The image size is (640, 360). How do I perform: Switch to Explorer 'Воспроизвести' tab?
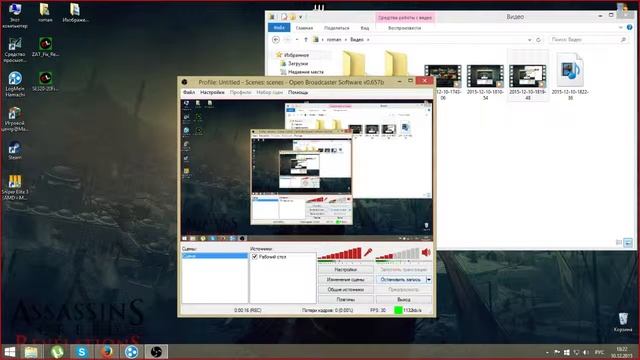(x=404, y=28)
